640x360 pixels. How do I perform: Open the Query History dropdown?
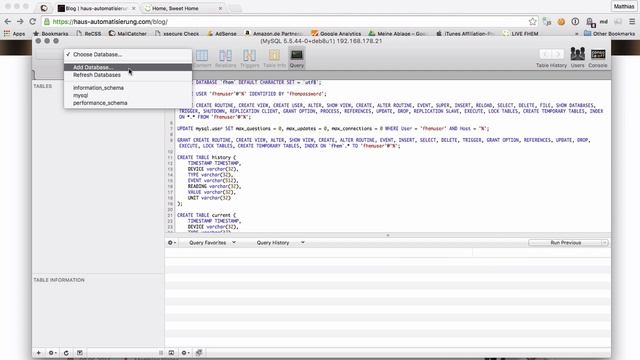pos(280,243)
